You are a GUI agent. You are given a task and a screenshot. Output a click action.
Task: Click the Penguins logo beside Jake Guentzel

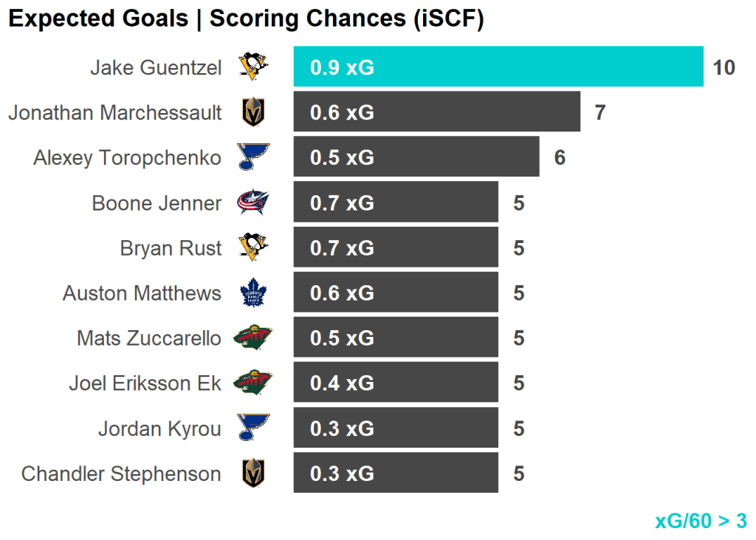pyautogui.click(x=253, y=67)
